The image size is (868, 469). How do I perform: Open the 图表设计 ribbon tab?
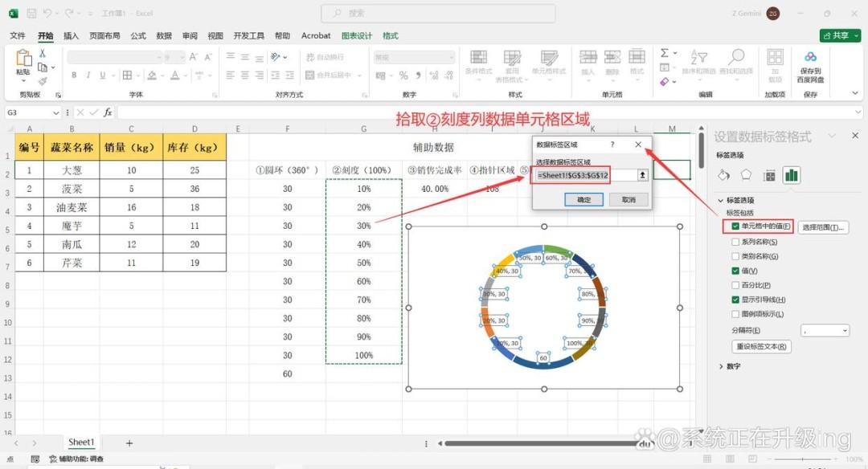click(357, 35)
